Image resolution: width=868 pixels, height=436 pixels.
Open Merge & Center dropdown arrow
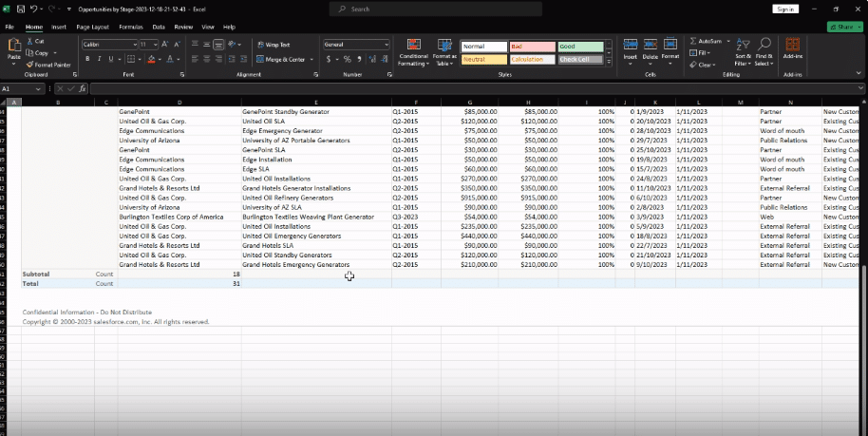click(311, 59)
